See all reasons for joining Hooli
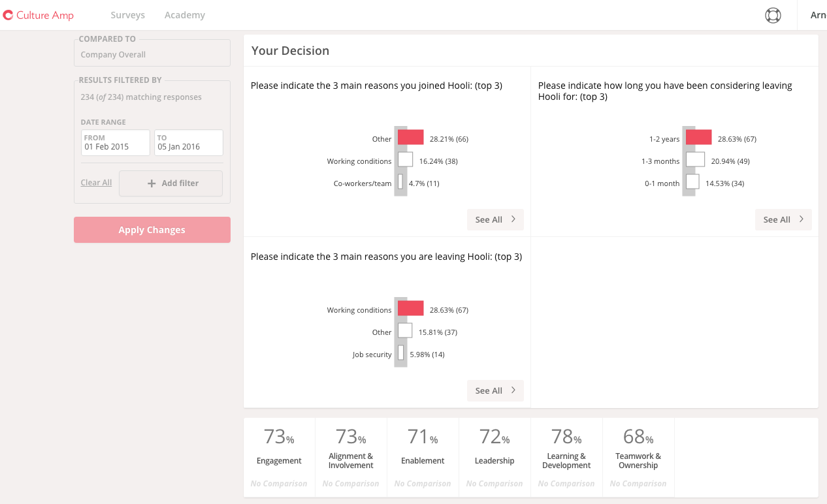827x504 pixels. coord(495,220)
